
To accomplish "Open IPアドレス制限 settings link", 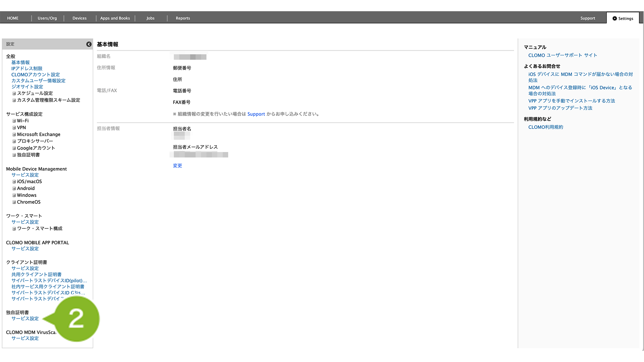I will [27, 69].
